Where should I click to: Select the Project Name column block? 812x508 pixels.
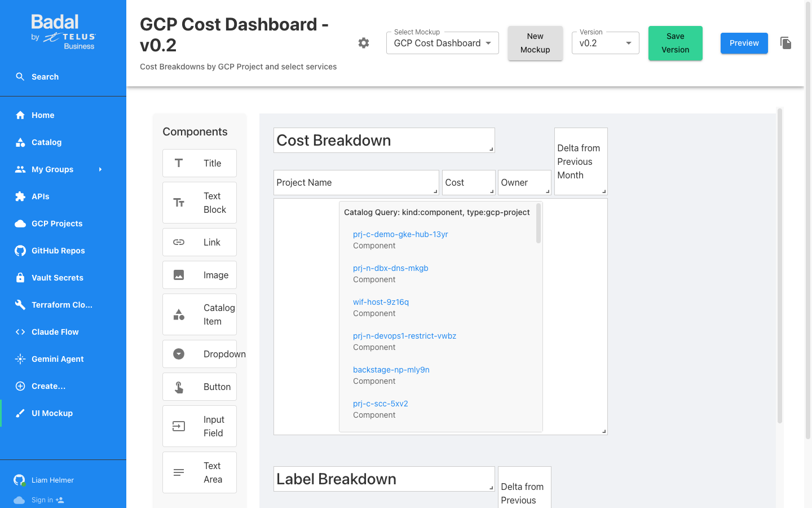tap(356, 182)
